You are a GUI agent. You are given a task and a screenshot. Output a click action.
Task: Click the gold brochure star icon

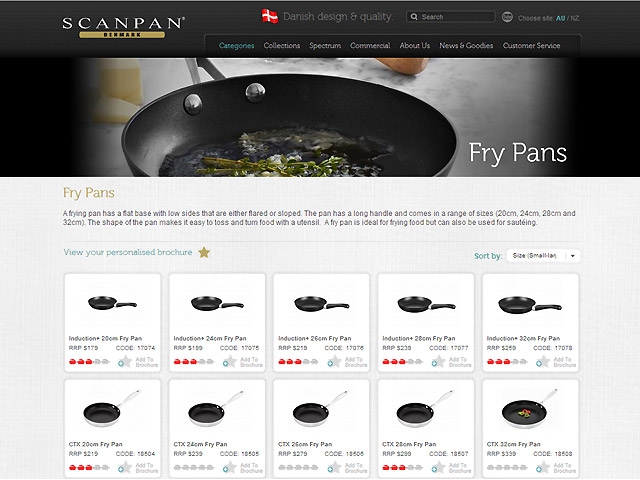[204, 252]
